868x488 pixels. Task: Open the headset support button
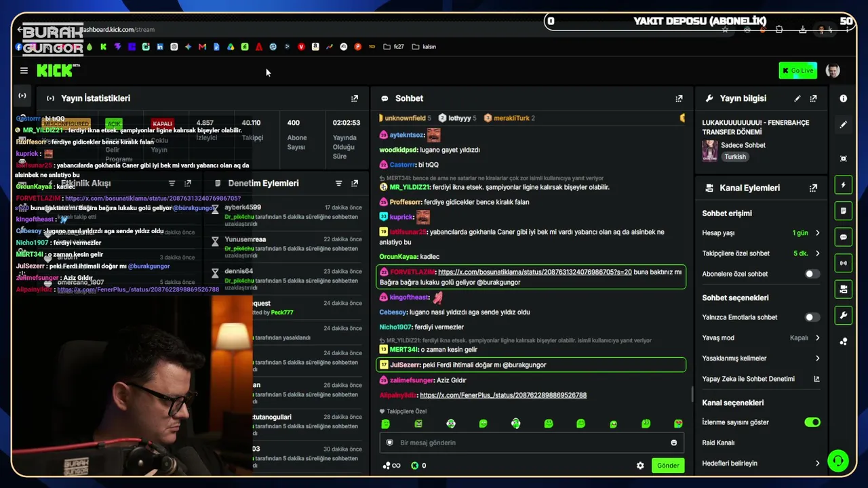tap(838, 461)
